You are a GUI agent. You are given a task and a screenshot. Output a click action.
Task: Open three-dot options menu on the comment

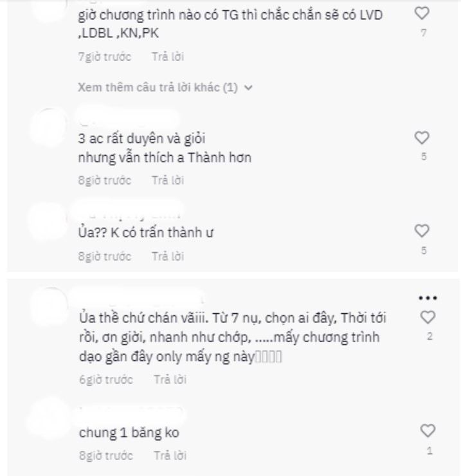428,298
